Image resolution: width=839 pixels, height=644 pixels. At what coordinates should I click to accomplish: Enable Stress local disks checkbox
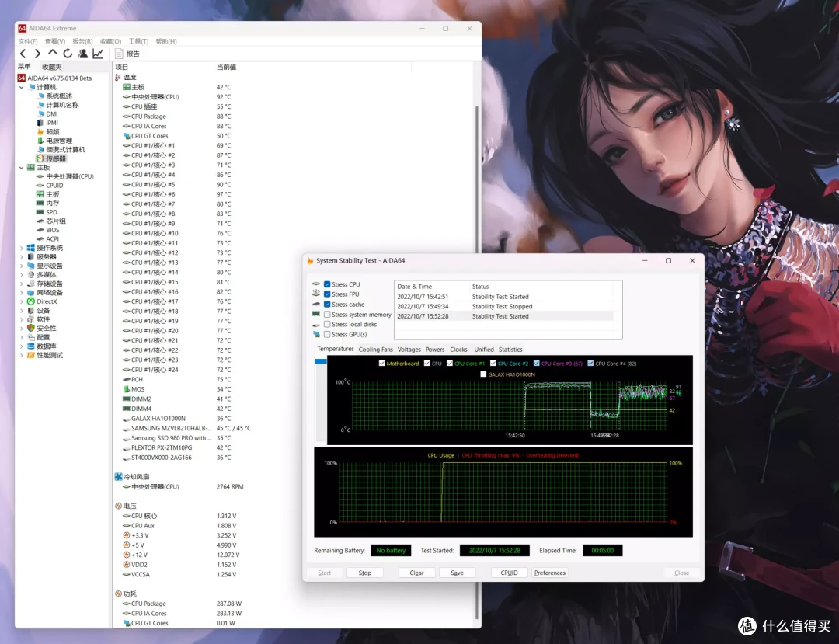(x=327, y=324)
